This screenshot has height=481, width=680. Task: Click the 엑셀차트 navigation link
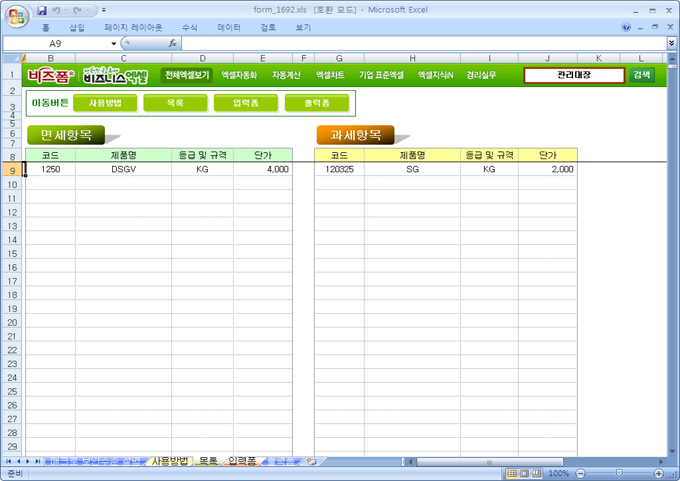[329, 75]
